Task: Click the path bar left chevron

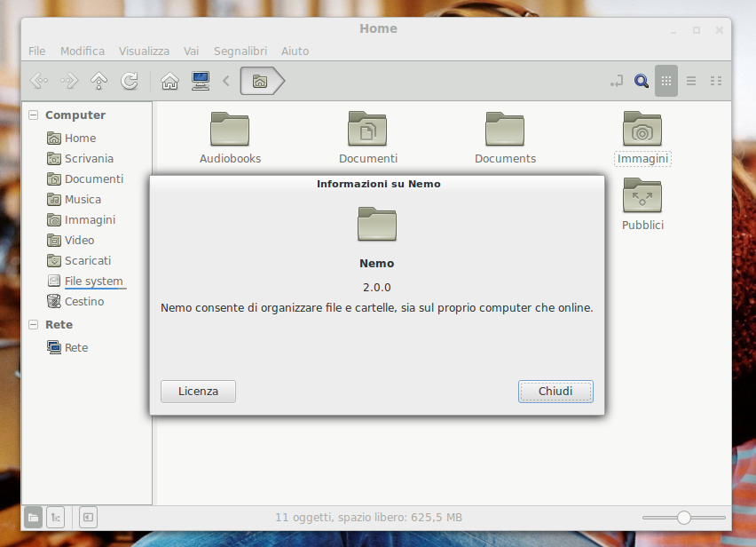Action: click(x=226, y=81)
